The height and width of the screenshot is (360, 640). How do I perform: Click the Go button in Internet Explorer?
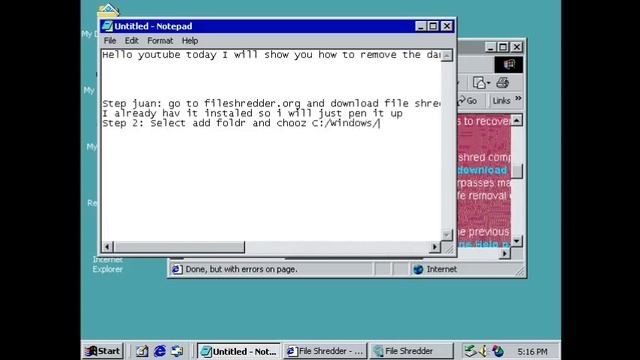click(467, 100)
